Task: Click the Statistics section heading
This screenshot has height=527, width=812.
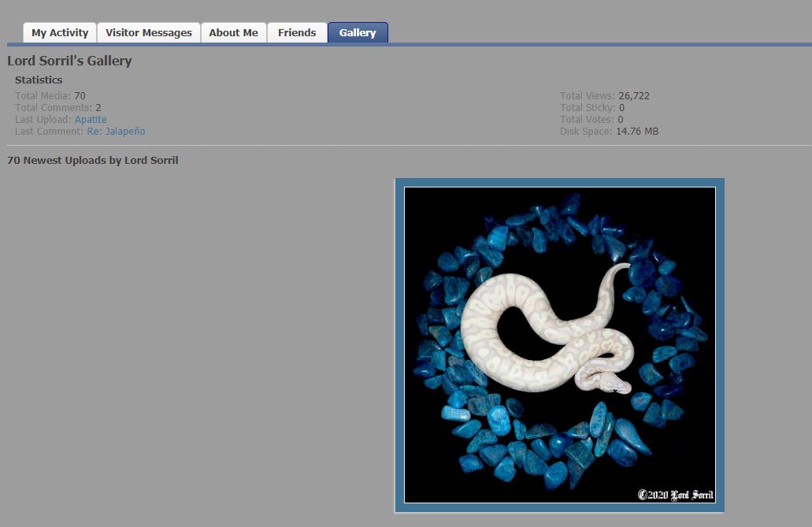Action: [39, 80]
